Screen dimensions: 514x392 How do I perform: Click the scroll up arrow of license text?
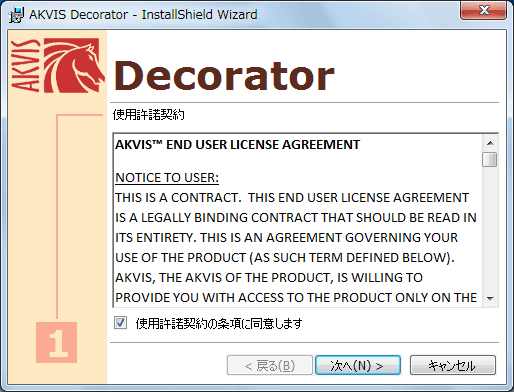(x=490, y=143)
